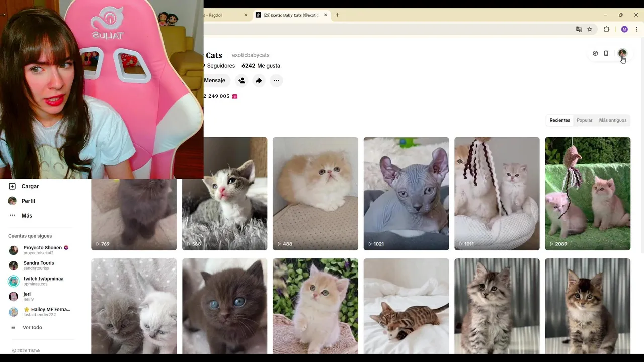Share the profile with arrow icon
Viewport: 644px width, 362px height.
(259, 80)
